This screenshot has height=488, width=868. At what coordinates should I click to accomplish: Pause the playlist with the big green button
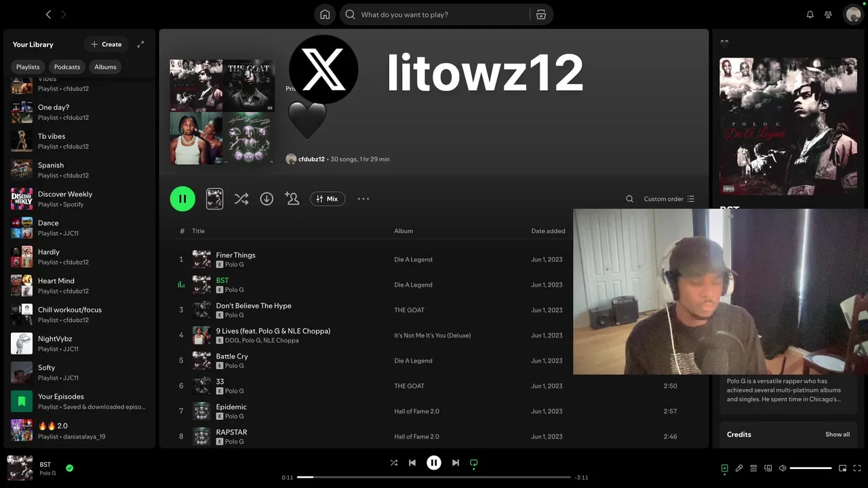(x=182, y=199)
